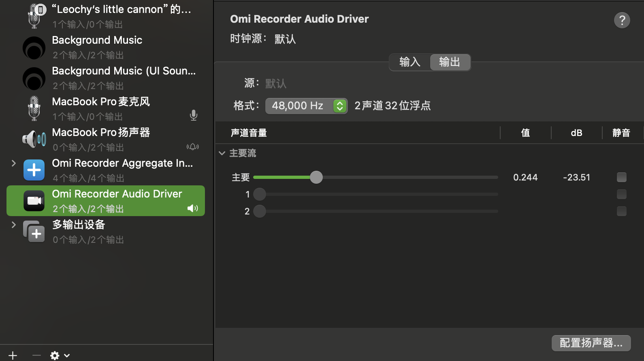Toggle mute checkbox for channel 2
644x361 pixels.
(x=622, y=211)
